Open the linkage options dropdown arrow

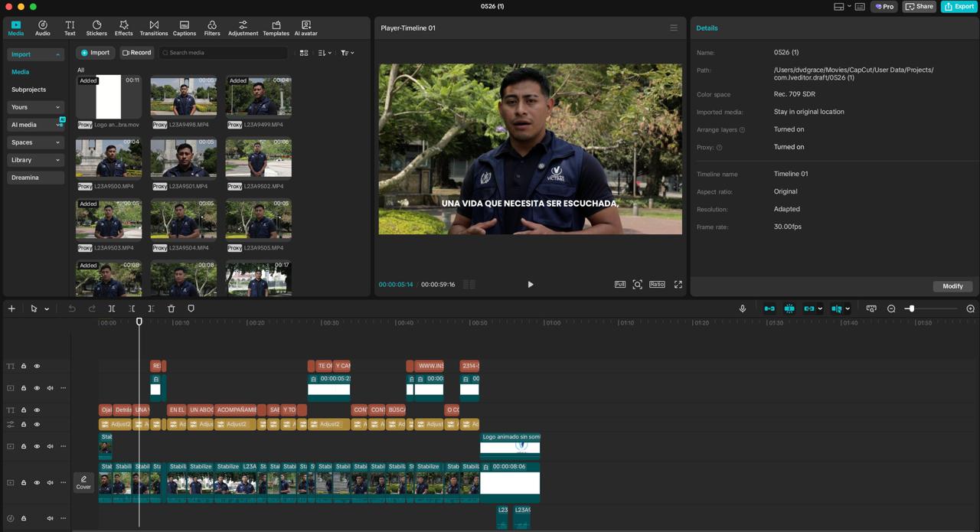click(820, 308)
